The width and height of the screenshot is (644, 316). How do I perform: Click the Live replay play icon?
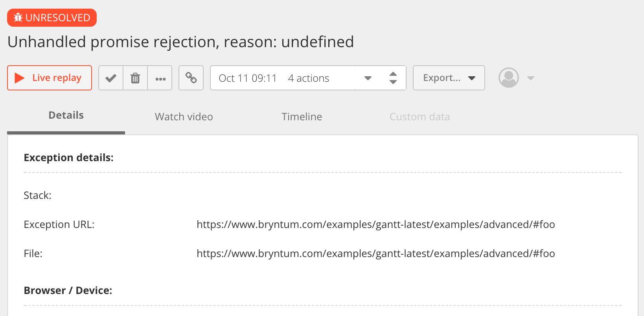[20, 78]
